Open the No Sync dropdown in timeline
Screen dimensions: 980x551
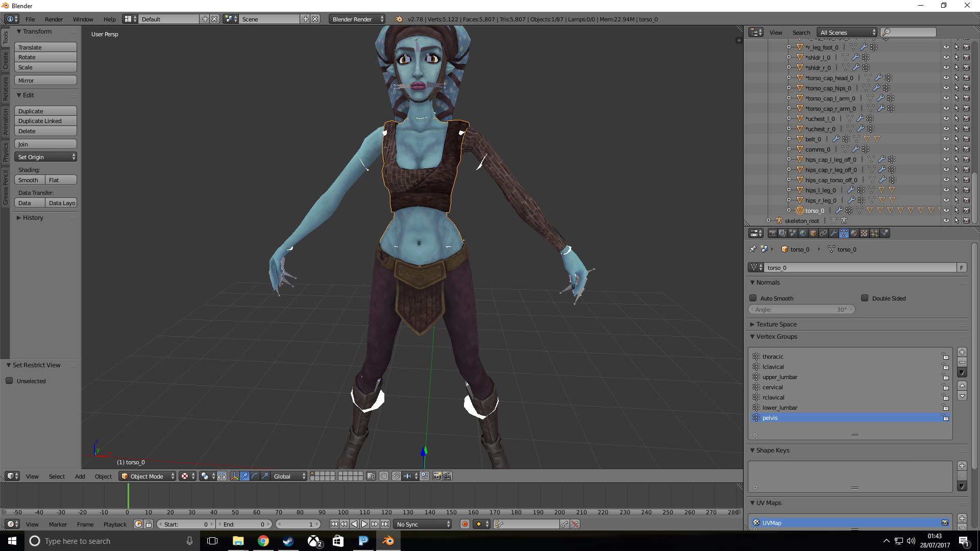(423, 524)
